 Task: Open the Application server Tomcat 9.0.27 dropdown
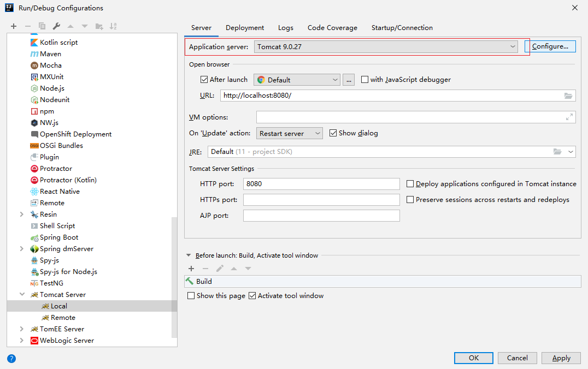pyautogui.click(x=386, y=47)
